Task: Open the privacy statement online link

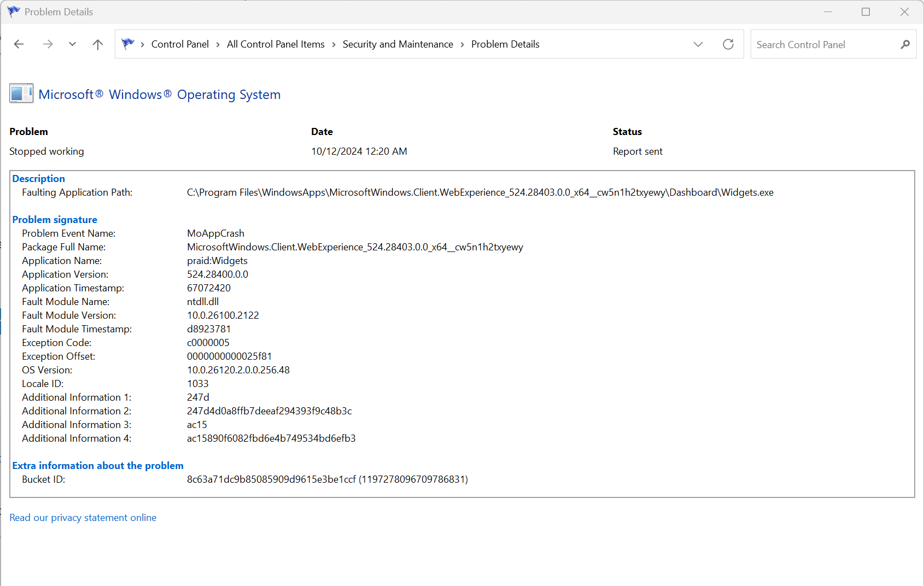Action: click(83, 518)
